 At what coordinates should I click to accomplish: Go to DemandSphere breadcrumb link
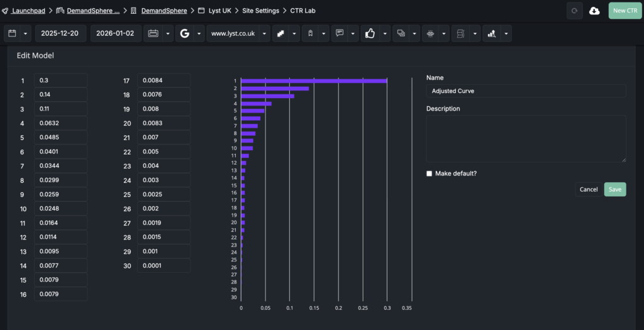point(164,11)
